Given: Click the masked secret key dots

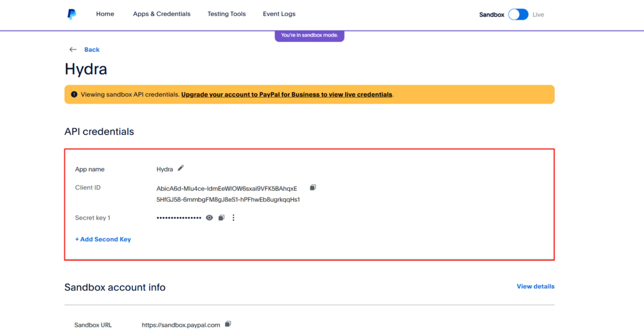Looking at the screenshot, I should 179,218.
